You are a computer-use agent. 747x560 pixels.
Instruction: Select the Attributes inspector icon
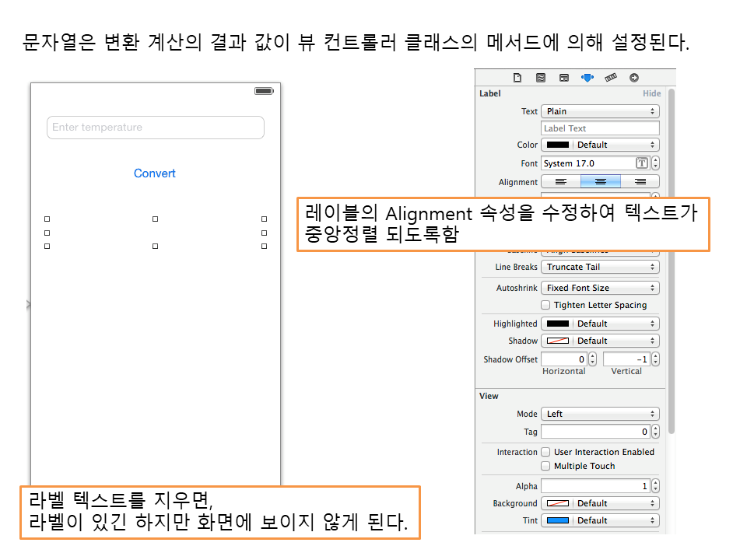tap(587, 78)
